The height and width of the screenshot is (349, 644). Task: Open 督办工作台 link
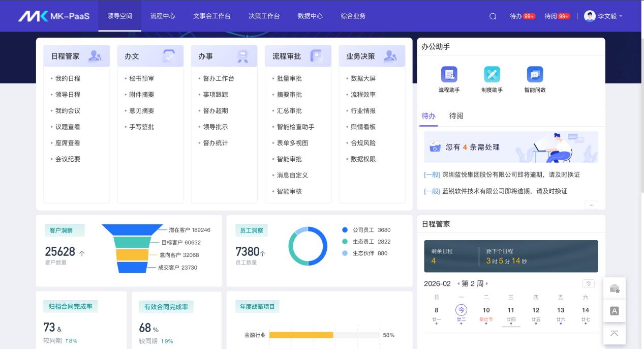[x=219, y=78]
